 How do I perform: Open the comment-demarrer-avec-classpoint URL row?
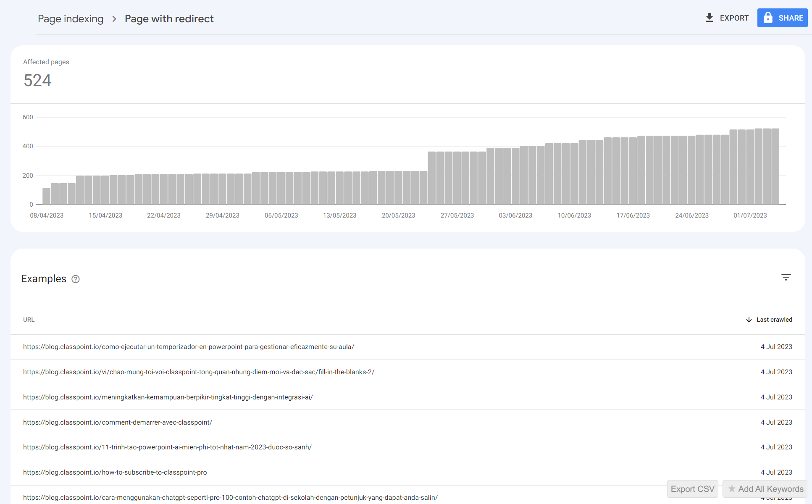[x=117, y=423]
